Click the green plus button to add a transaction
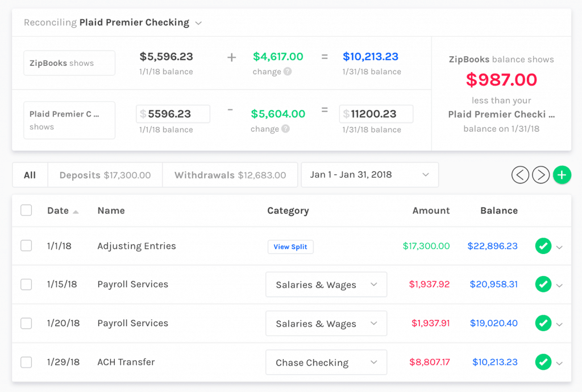The height and width of the screenshot is (392, 582). 562,175
